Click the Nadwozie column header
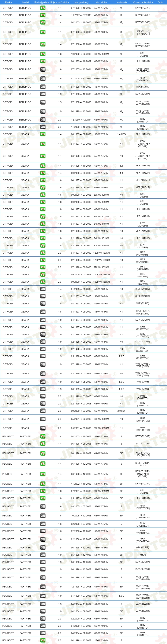 click(122, 2)
